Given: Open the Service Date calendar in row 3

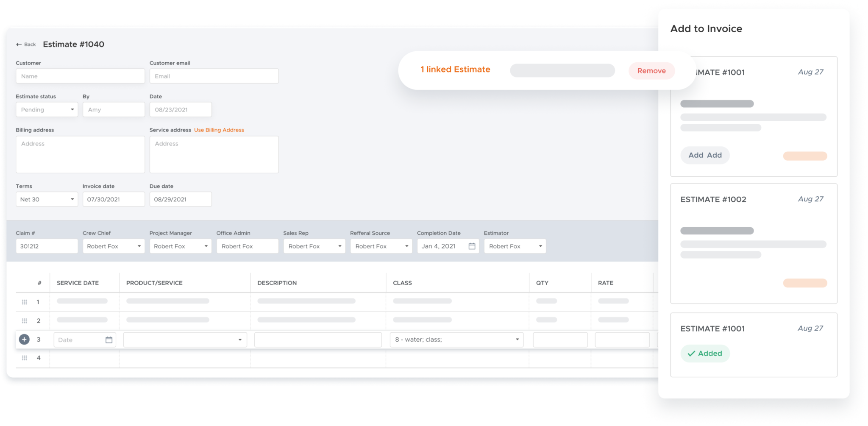Looking at the screenshot, I should tap(108, 339).
